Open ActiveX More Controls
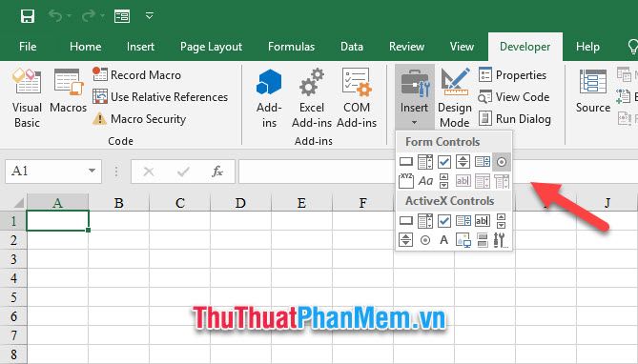Screen dimensions: 638x364 pos(502,240)
